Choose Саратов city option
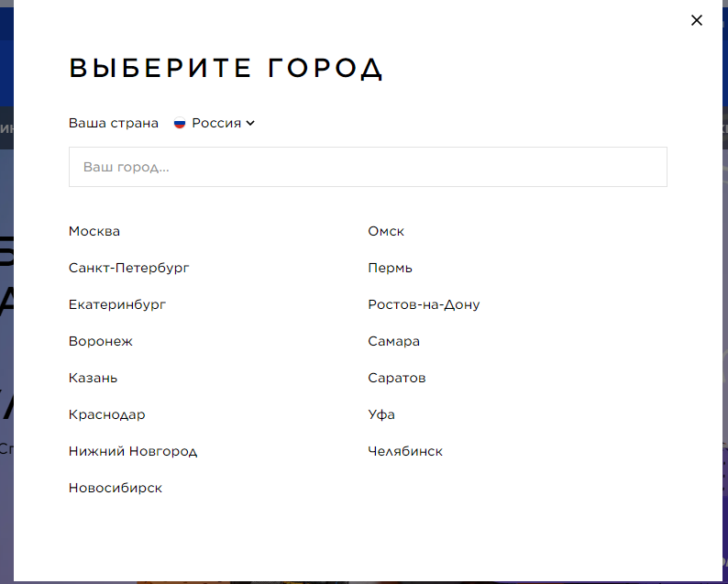Viewport: 728px width, 584px height. (396, 378)
